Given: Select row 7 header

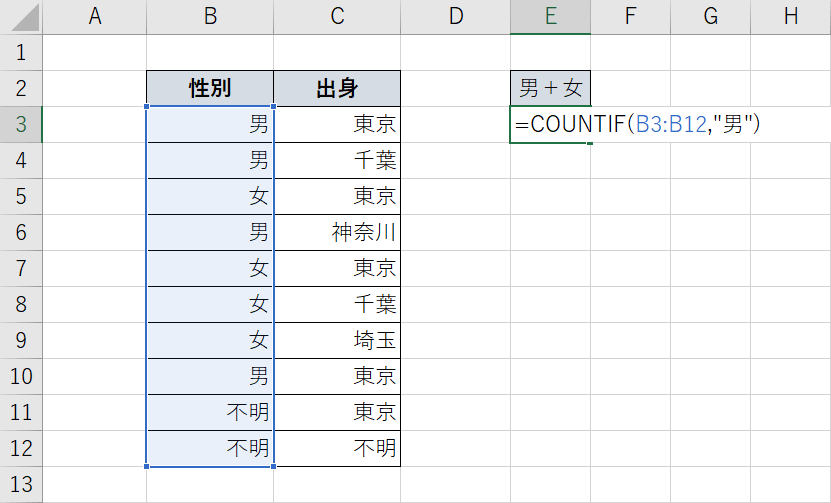Looking at the screenshot, I should click(21, 269).
